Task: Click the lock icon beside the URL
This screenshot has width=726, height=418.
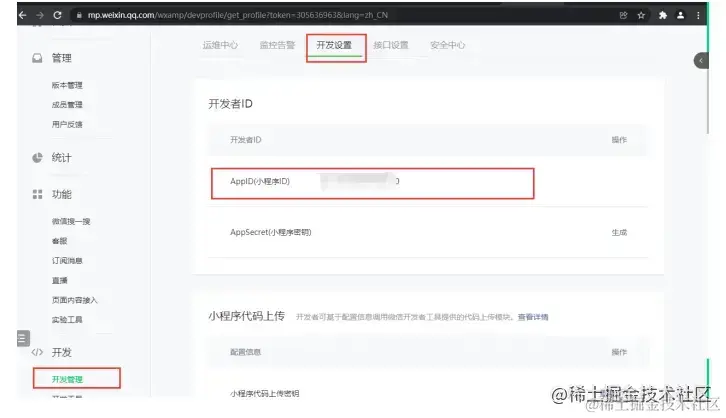Action: (79, 15)
